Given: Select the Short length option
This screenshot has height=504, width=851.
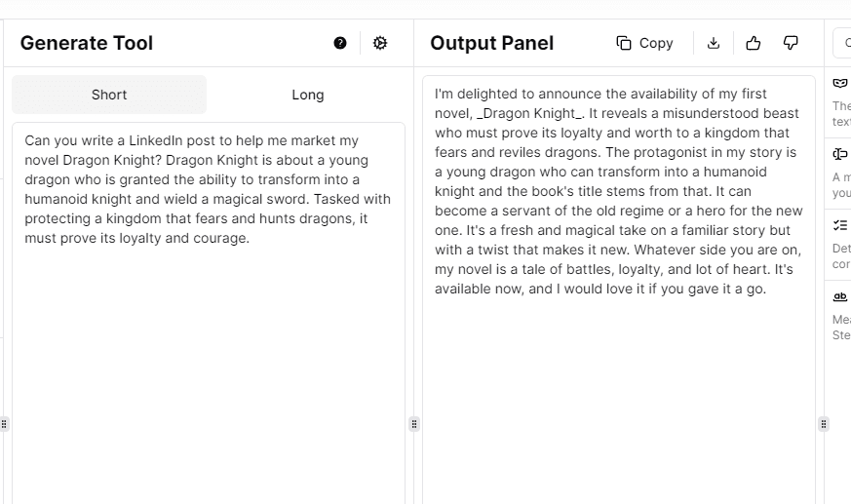Looking at the screenshot, I should pyautogui.click(x=109, y=95).
